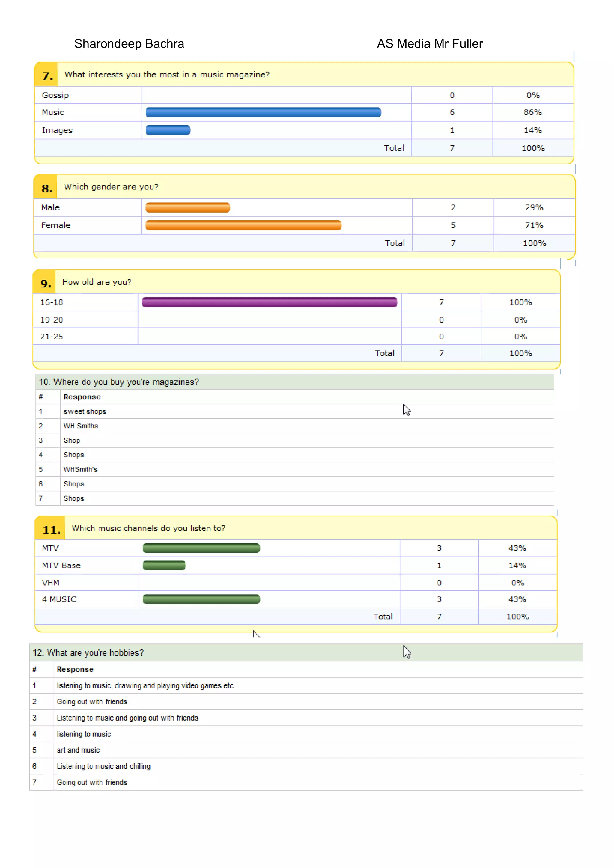Screen dimensions: 614x868
Task: Click the question 9 number badge
Action: pyautogui.click(x=45, y=283)
